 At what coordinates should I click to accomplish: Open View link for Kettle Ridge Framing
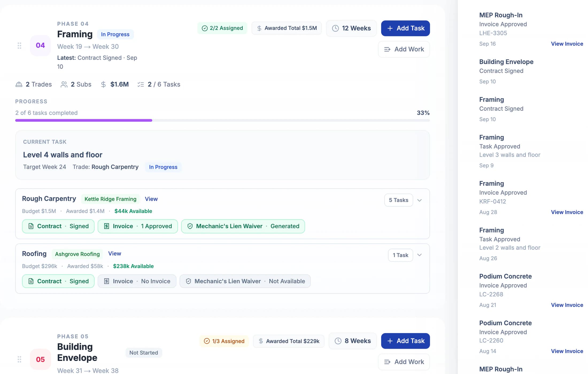pyautogui.click(x=151, y=199)
